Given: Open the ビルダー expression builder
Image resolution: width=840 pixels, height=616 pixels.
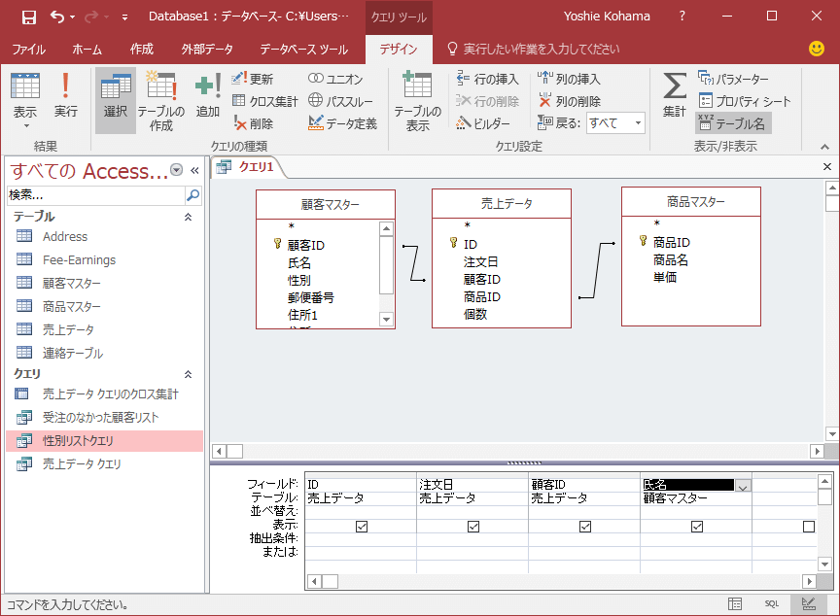Looking at the screenshot, I should pos(482,123).
